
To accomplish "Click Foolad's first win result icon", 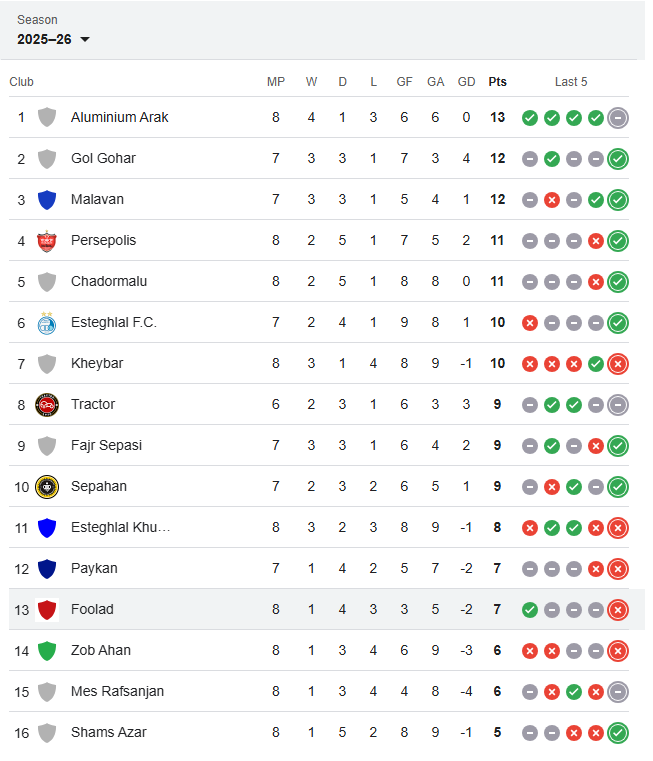I will click(530, 609).
